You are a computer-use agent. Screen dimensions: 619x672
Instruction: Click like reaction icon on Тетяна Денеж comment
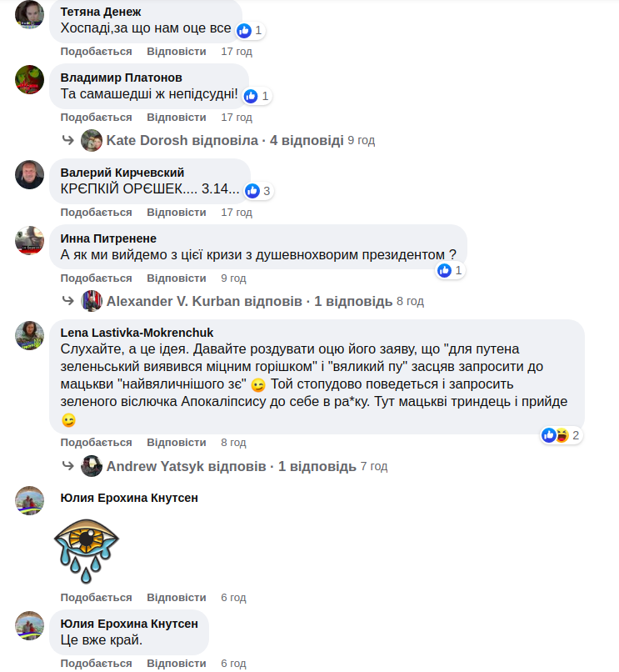pos(244,30)
